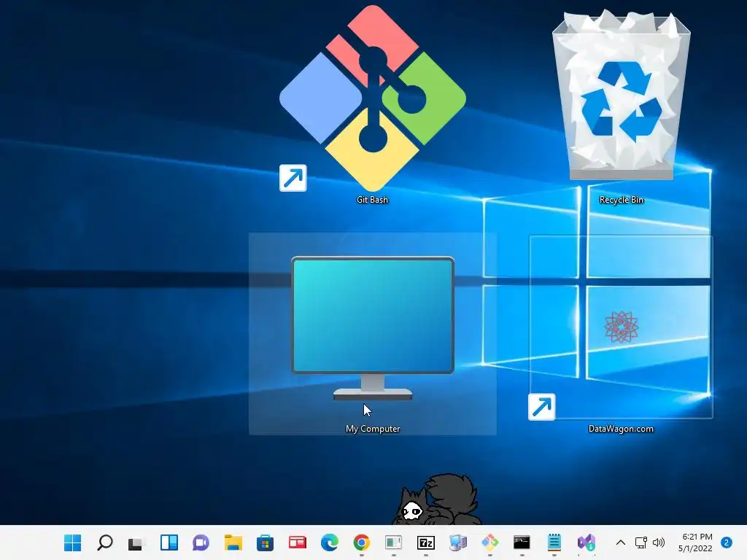Viewport: 747px width, 560px height.
Task: Open the Git Bash desktop shortcut
Action: click(x=373, y=98)
